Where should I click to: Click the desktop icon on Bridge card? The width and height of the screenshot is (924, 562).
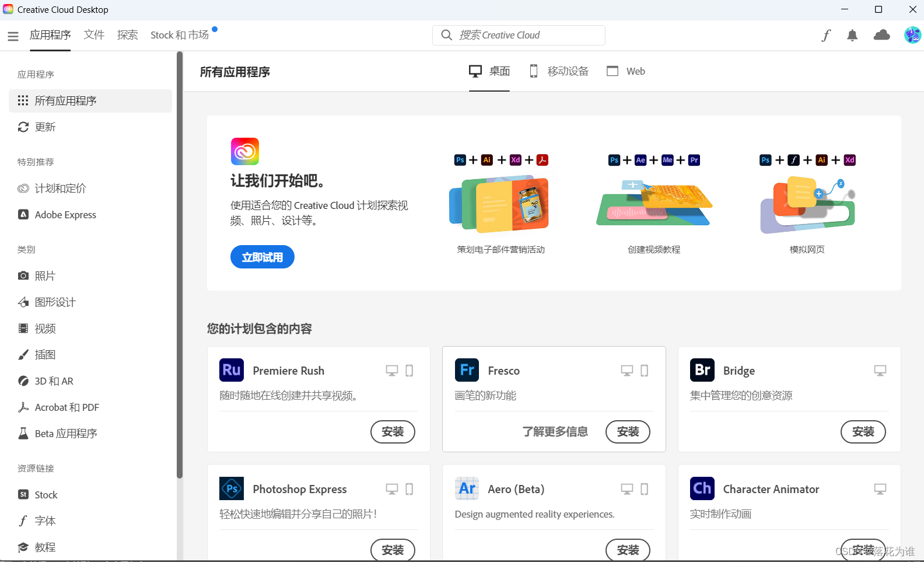pyautogui.click(x=880, y=371)
